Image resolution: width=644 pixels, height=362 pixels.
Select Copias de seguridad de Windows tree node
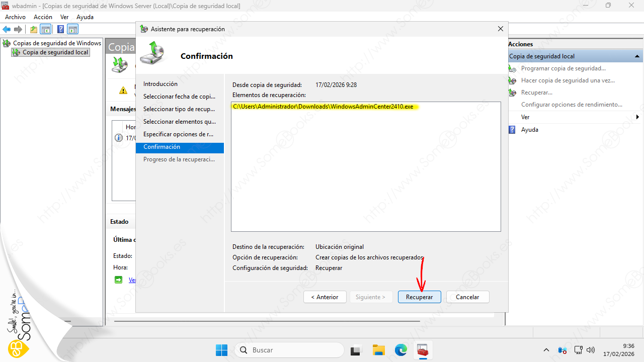pyautogui.click(x=56, y=43)
